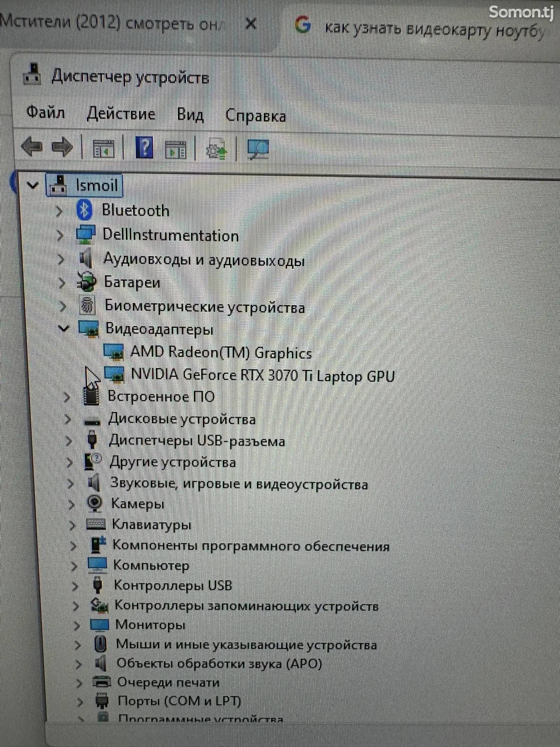Click the DellInstrumentation category icon
The width and height of the screenshot is (560, 747).
point(86,234)
